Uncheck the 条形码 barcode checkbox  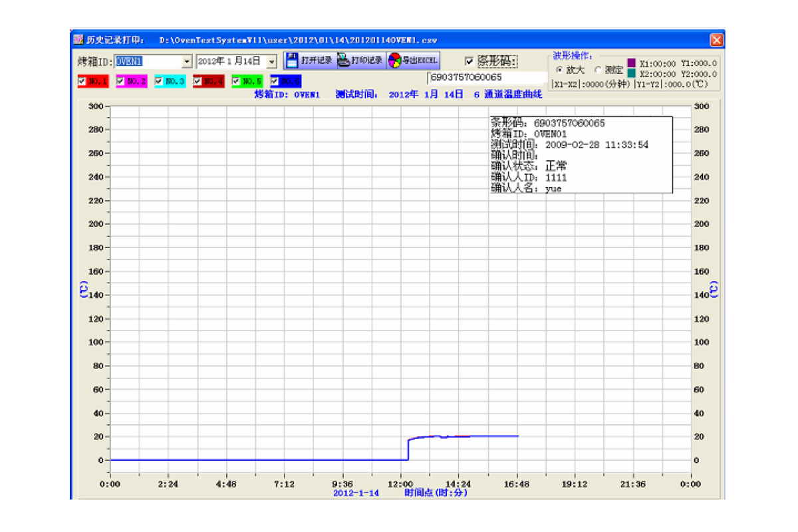click(x=469, y=61)
